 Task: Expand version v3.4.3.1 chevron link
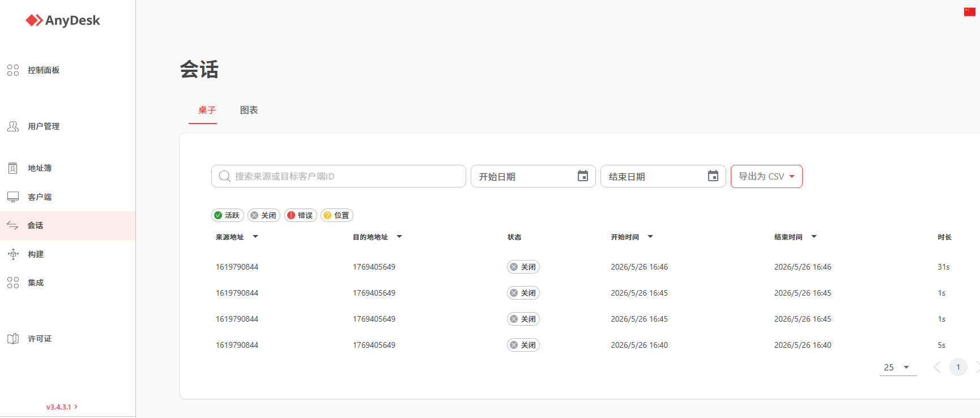tap(62, 407)
